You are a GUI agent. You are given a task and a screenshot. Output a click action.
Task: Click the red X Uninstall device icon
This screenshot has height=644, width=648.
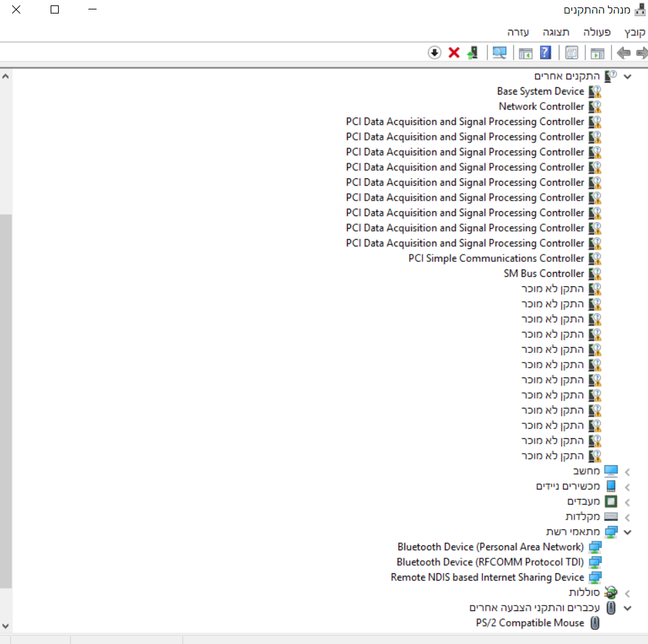pos(454,53)
